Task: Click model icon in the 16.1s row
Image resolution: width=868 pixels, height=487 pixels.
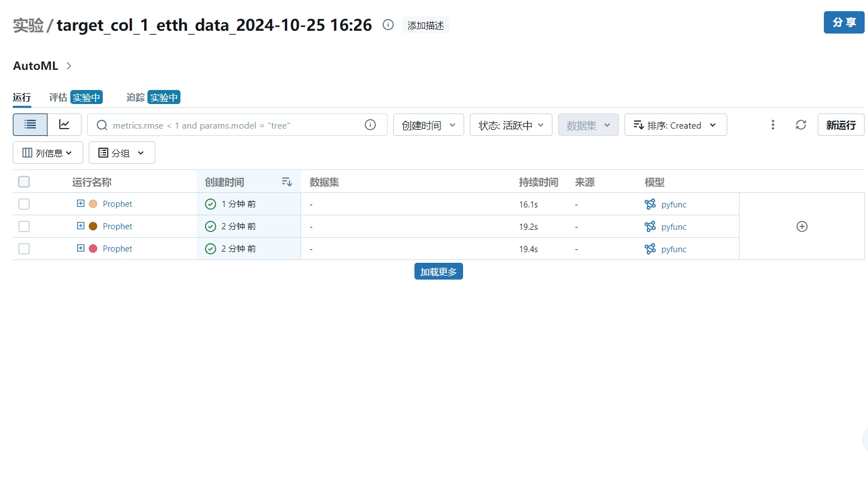Action: click(650, 204)
